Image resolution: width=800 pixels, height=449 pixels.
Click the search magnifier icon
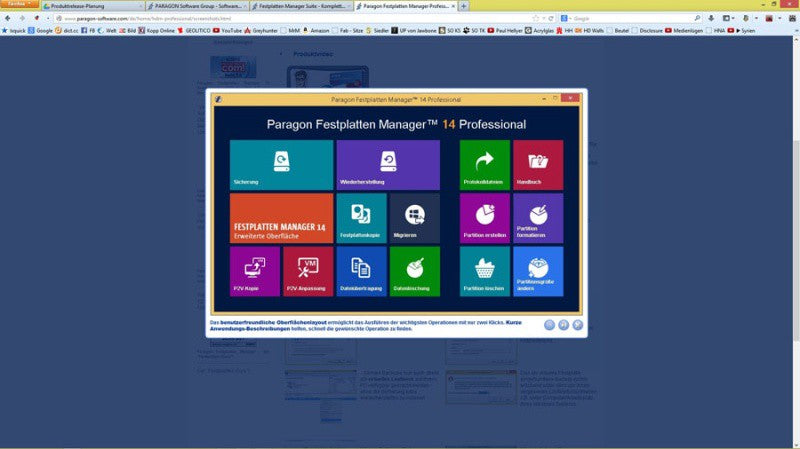[x=697, y=18]
